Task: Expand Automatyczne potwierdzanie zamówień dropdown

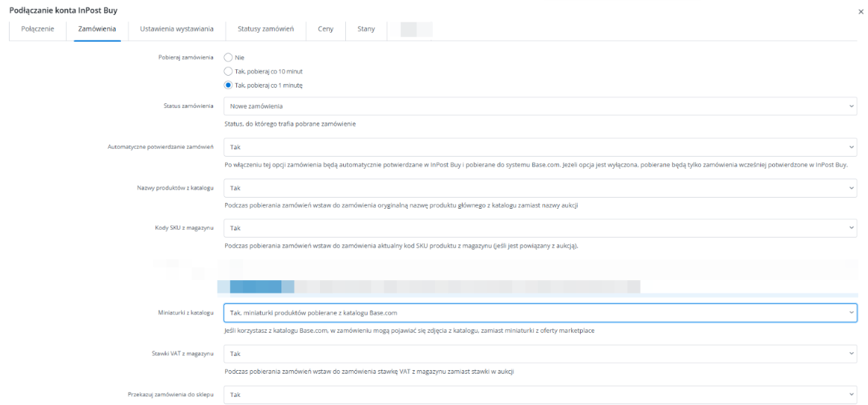Action: 540,147
